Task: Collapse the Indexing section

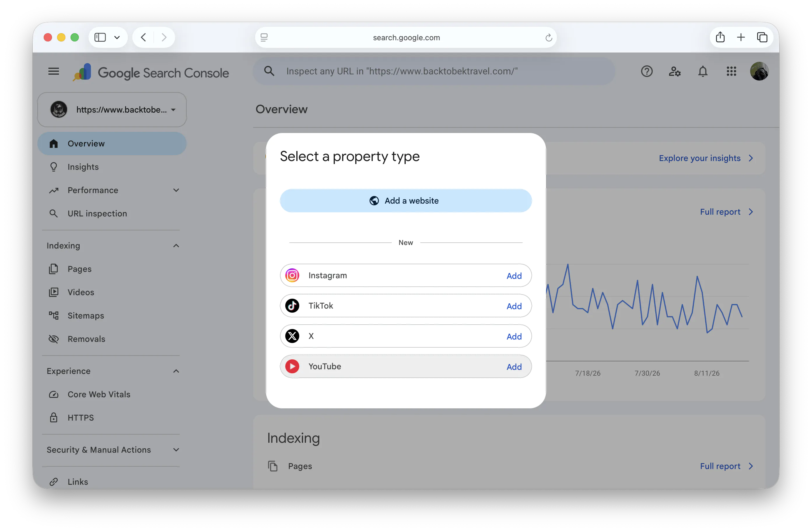Action: [x=176, y=246]
